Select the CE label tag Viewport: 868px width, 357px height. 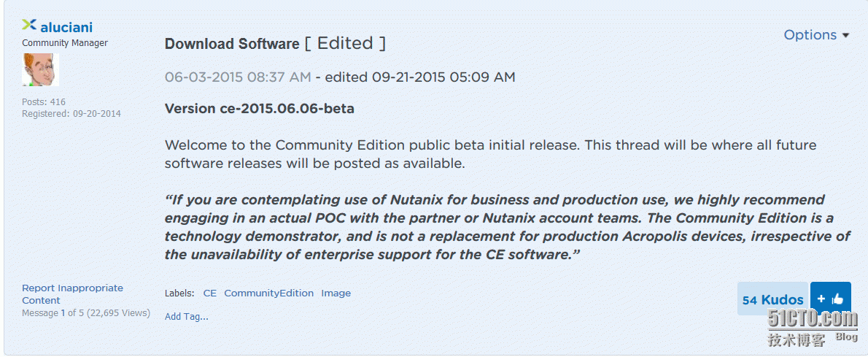click(210, 293)
